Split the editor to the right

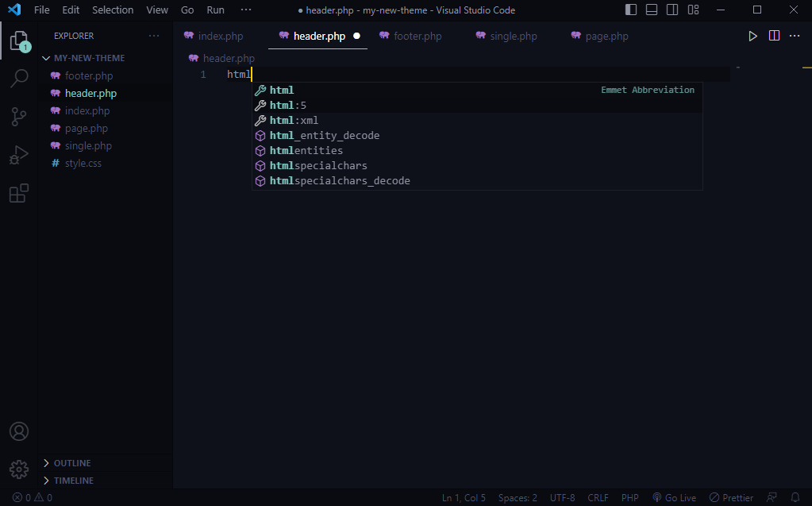tap(774, 36)
